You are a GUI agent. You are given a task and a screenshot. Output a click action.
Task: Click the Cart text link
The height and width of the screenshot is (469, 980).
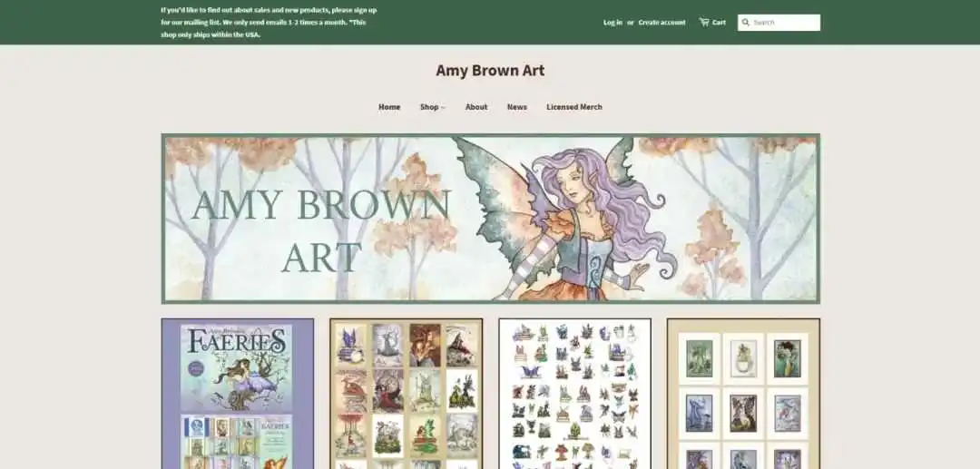coord(719,23)
